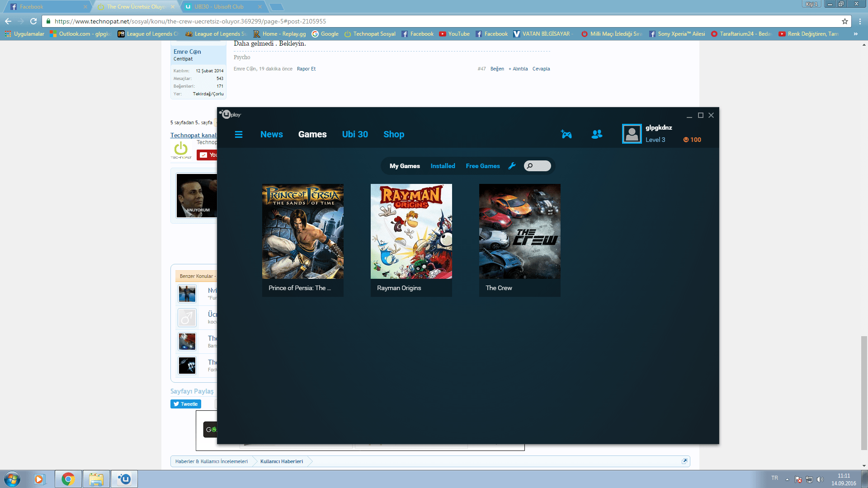Show hidden system tray icons
868x488 pixels.
coord(787,479)
